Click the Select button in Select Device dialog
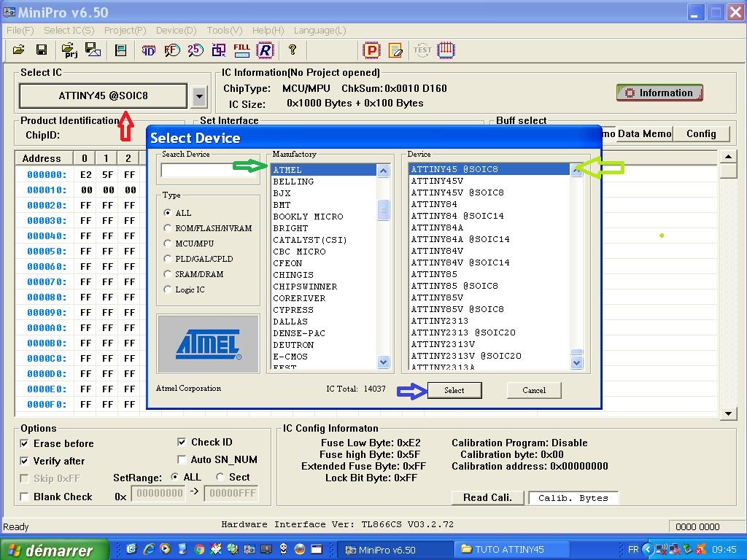Screen dimensions: 747x560 point(454,390)
